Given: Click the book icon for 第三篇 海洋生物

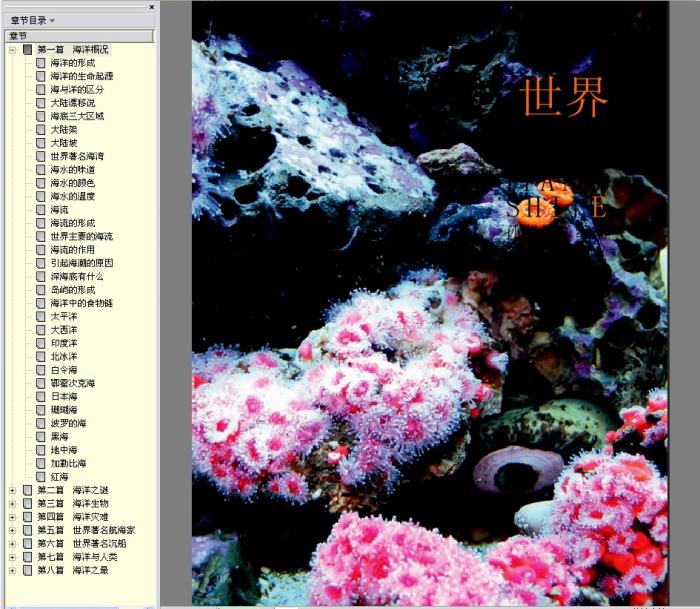Looking at the screenshot, I should pos(27,503).
